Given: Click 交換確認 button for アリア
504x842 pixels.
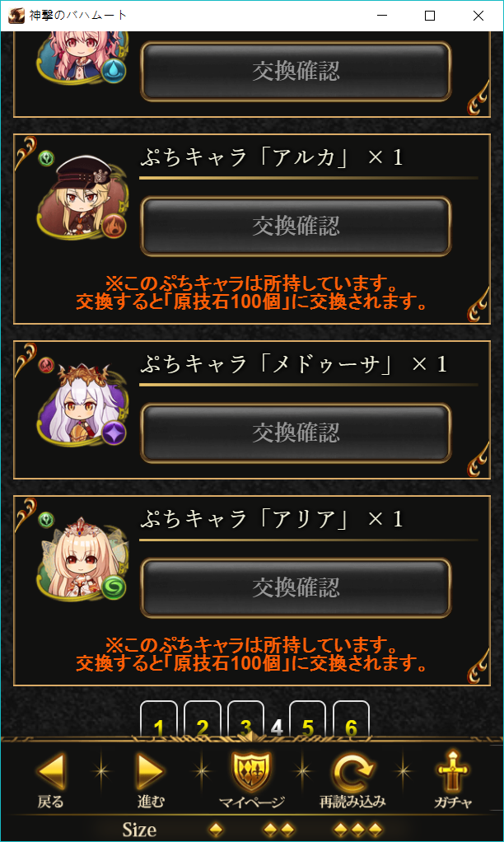Looking at the screenshot, I should pos(296,588).
